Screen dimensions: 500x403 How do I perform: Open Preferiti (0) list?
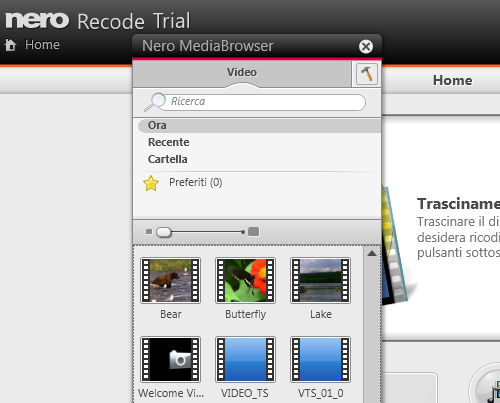[195, 182]
